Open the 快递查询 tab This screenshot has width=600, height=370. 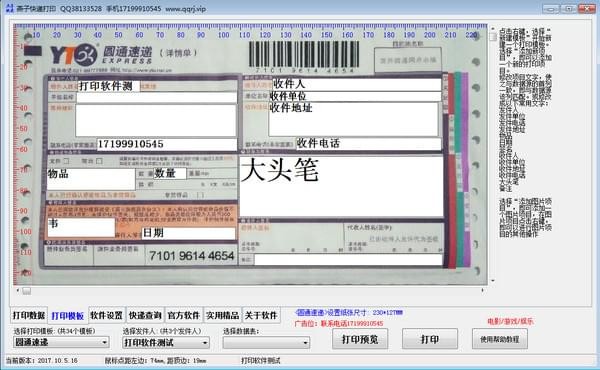[x=145, y=315]
